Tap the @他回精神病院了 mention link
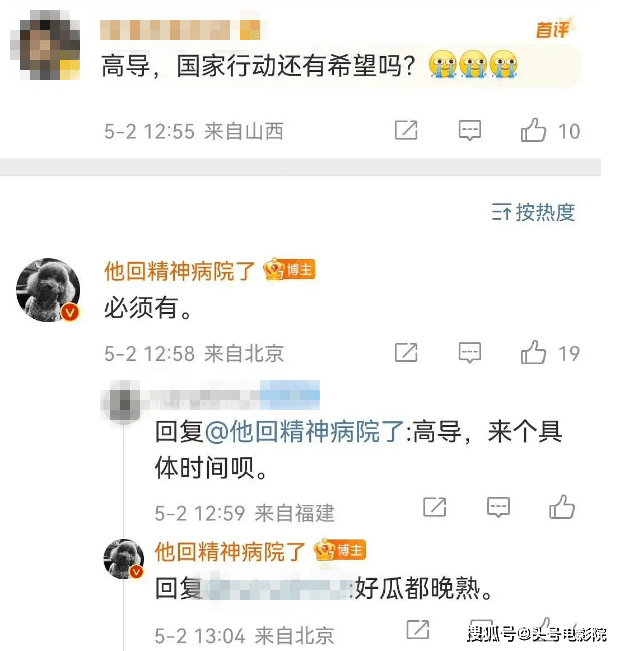This screenshot has width=621, height=651. 304,431
